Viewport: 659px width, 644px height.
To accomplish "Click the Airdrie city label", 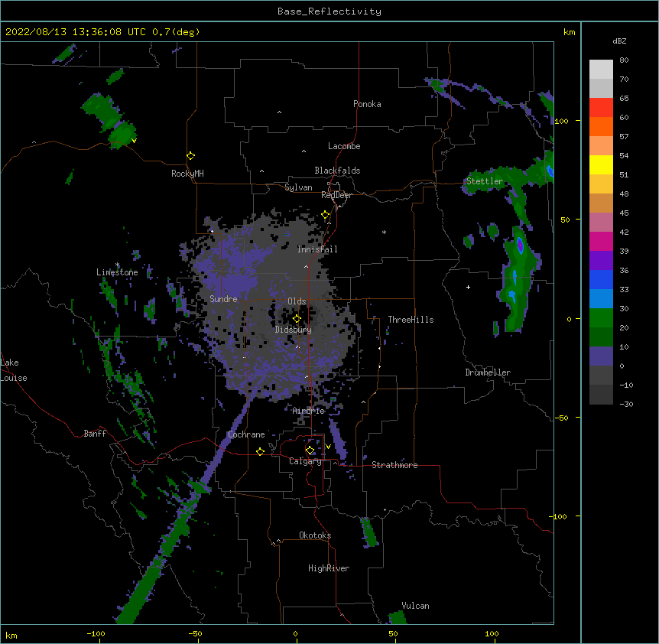I will tap(309, 411).
